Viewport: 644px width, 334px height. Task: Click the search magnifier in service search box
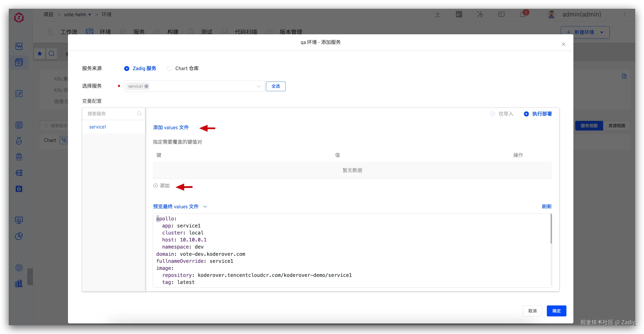139,114
